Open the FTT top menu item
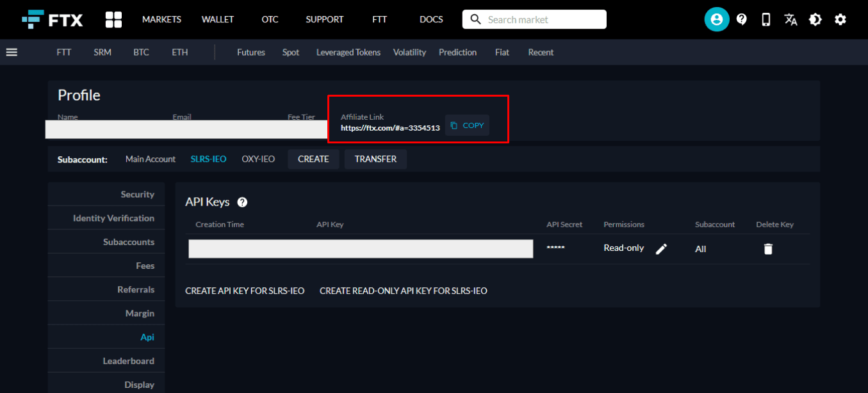Viewport: 868px width, 393px height. pyautogui.click(x=380, y=19)
